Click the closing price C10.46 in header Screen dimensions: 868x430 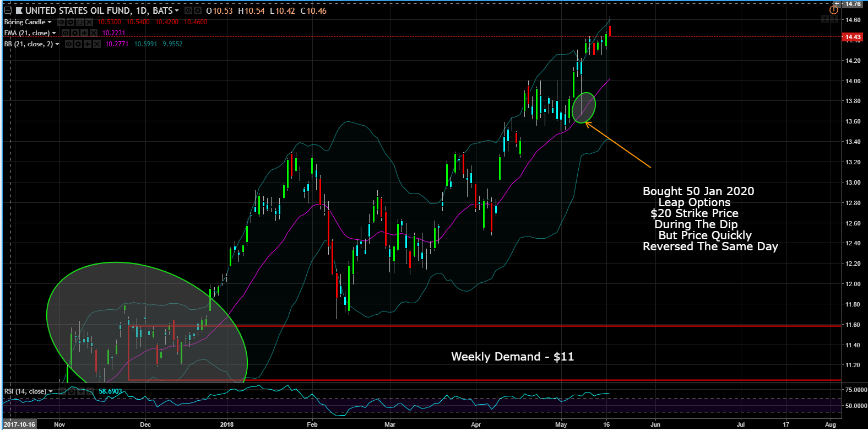[x=313, y=10]
